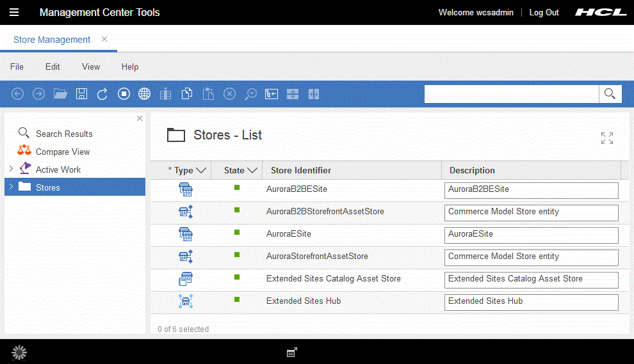Close the Store Management tab
The width and height of the screenshot is (634, 364).
tap(104, 39)
